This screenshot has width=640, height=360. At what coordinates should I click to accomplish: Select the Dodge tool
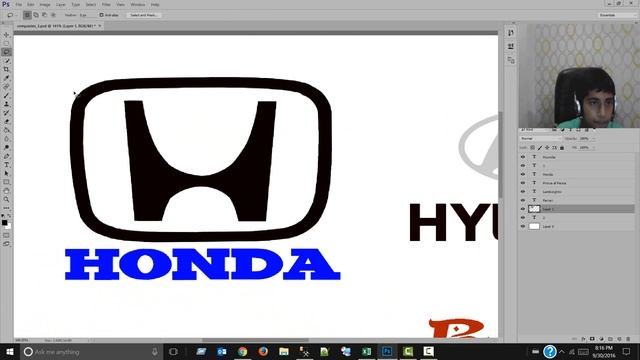6,147
